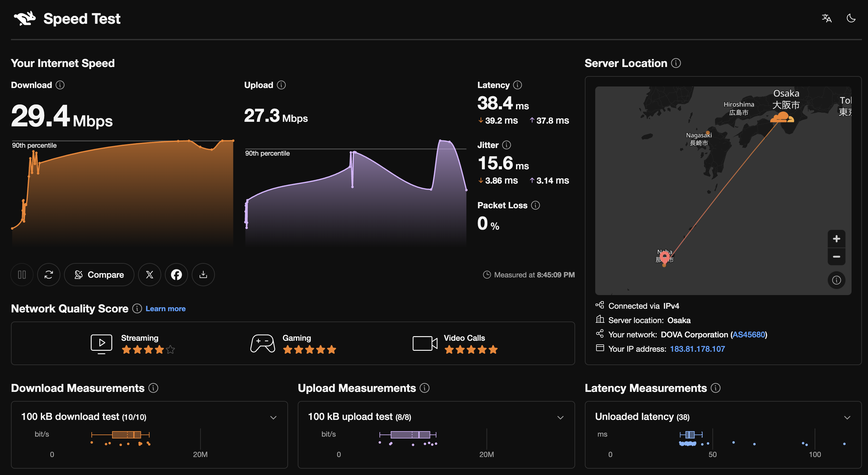Viewport: 868px width, 475px height.
Task: Click the Video Calls camera icon
Action: coord(425,343)
